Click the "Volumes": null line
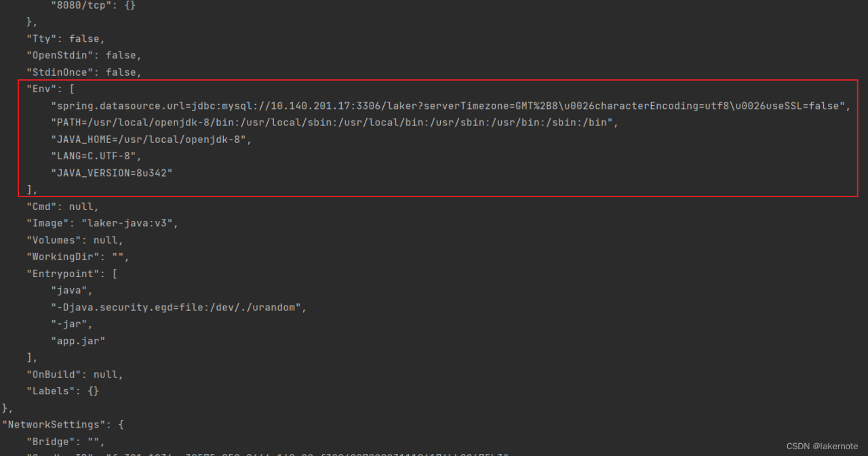 click(75, 240)
